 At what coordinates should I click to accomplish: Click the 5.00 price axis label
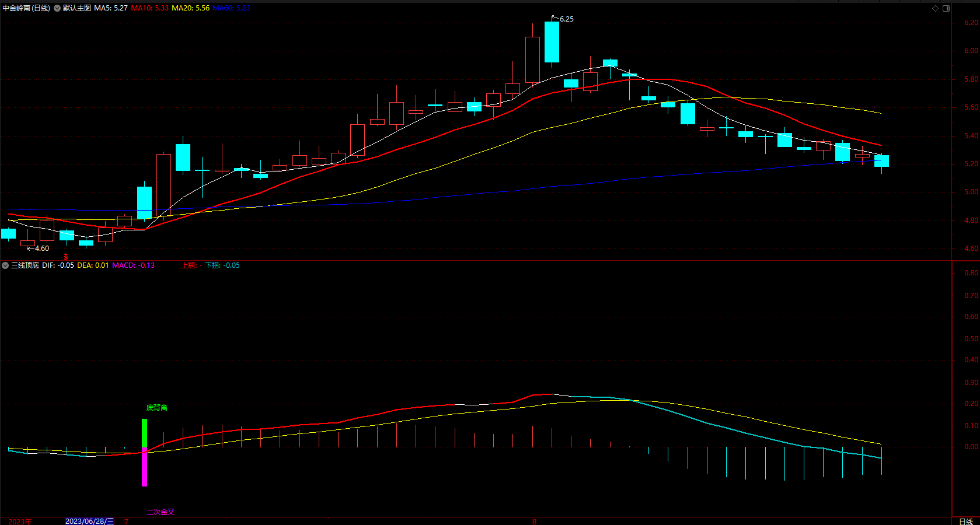[971, 192]
